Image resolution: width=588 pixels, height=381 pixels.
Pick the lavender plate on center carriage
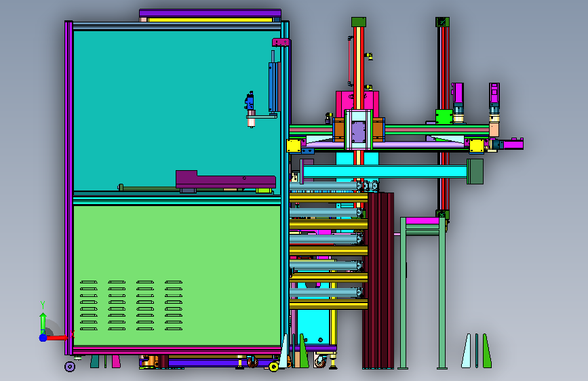coord(359,132)
